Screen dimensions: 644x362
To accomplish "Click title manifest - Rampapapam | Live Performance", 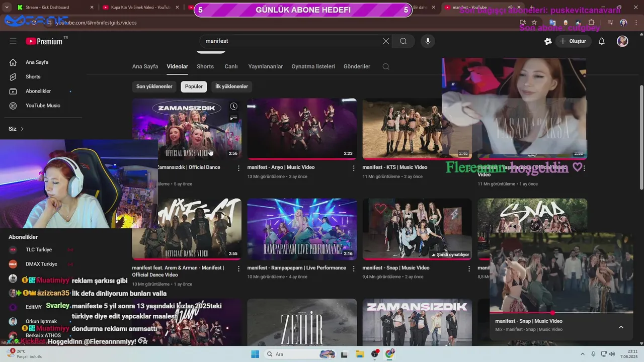I will [296, 268].
